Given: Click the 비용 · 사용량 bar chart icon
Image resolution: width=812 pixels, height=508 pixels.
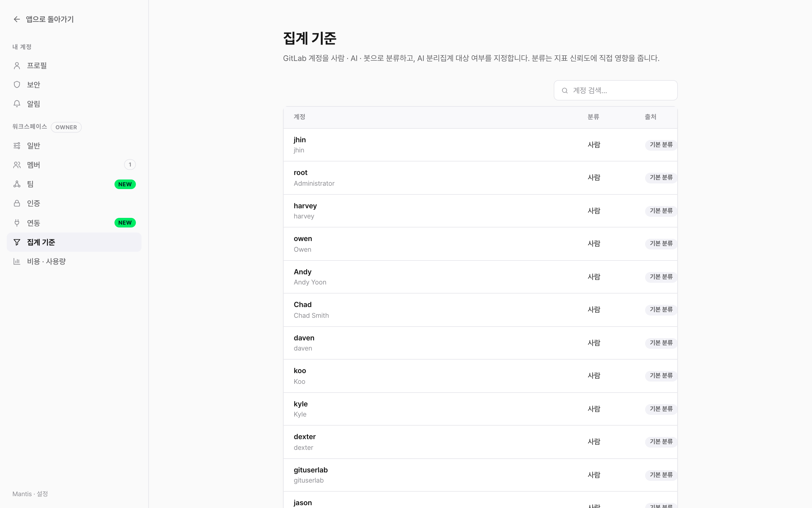Looking at the screenshot, I should tap(17, 261).
